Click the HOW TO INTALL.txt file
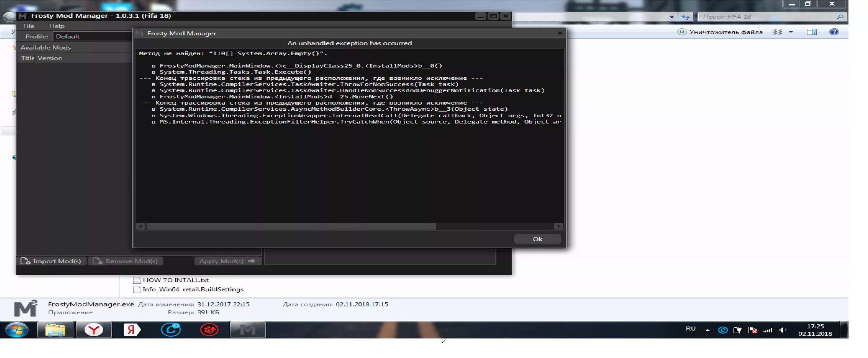Image resolution: width=868 pixels, height=358 pixels. pyautogui.click(x=175, y=280)
